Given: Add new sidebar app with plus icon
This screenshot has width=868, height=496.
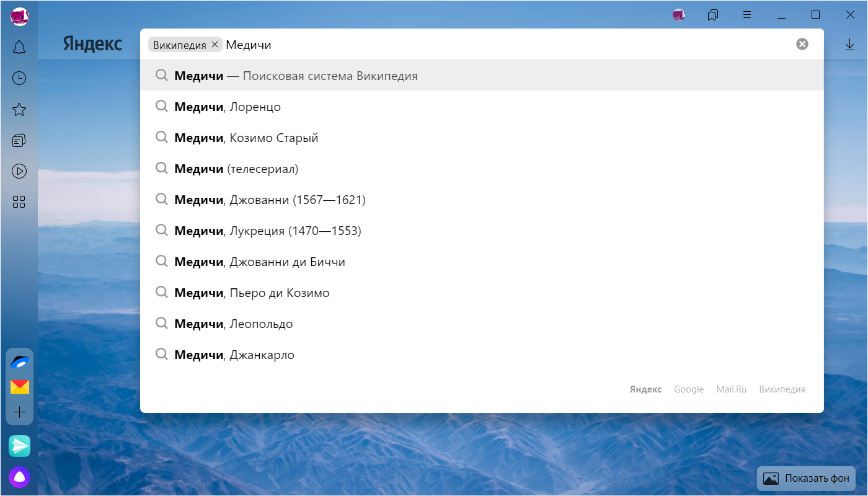Looking at the screenshot, I should coord(20,412).
